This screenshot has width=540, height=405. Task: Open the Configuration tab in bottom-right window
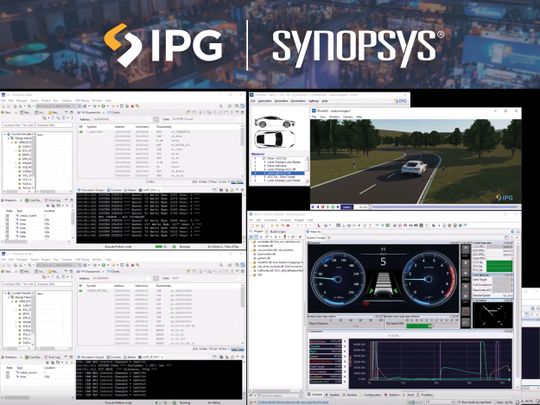click(372, 395)
